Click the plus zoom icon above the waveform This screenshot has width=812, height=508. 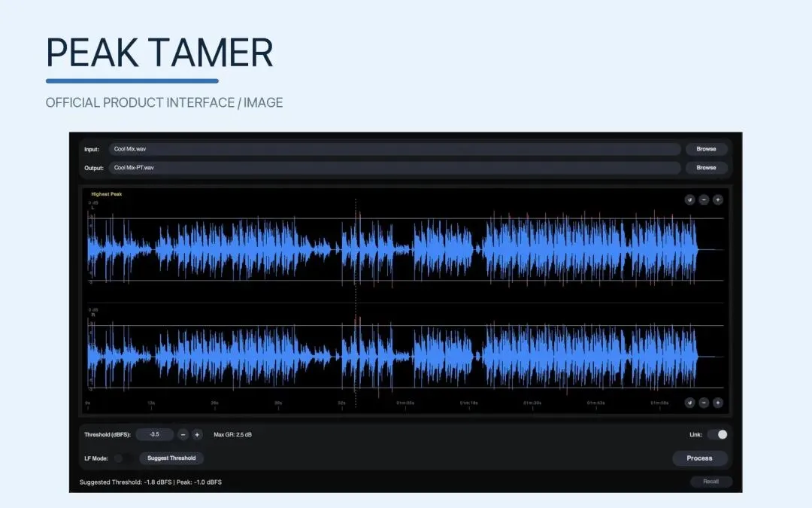(x=718, y=199)
